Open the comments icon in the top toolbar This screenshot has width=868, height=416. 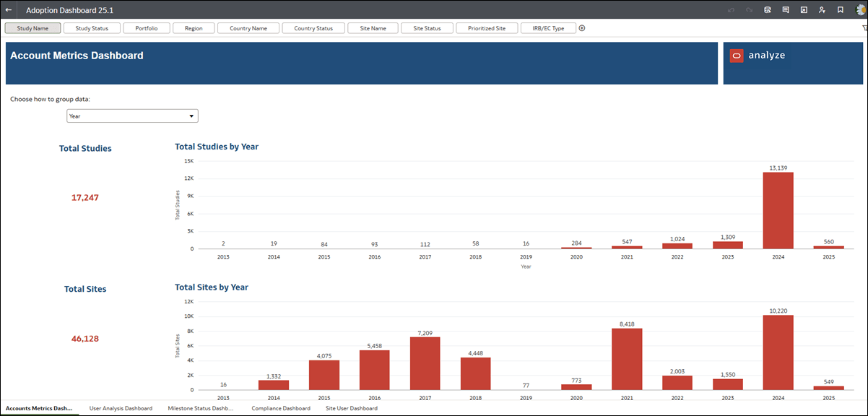pos(785,10)
